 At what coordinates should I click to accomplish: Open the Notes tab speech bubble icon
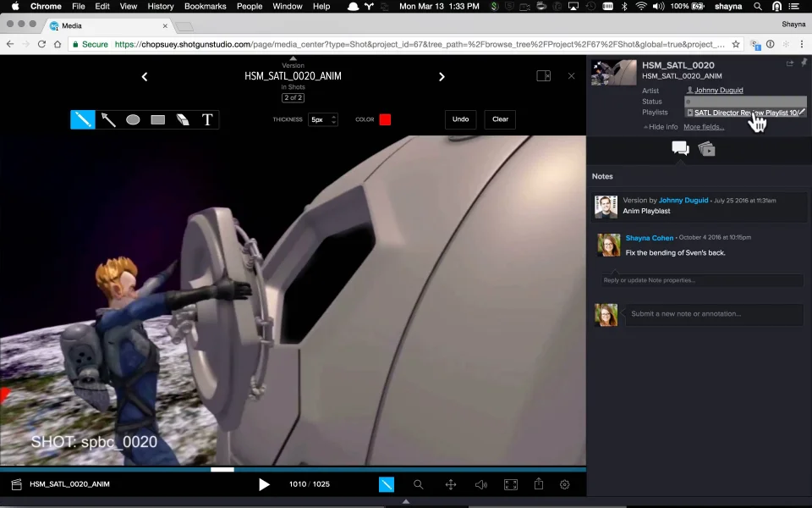point(680,149)
